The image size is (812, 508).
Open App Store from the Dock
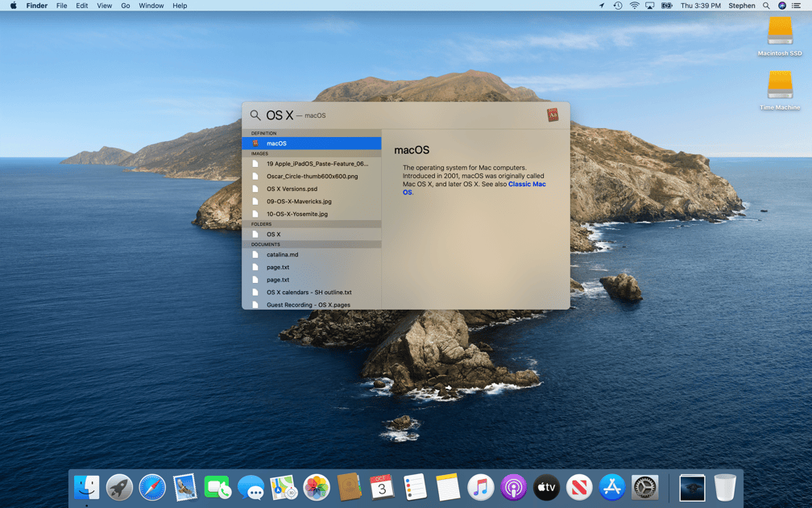[612, 487]
